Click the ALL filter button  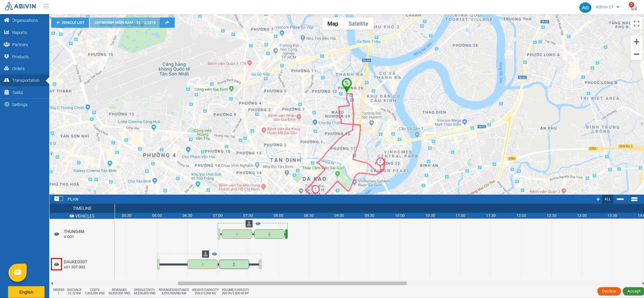(x=608, y=199)
